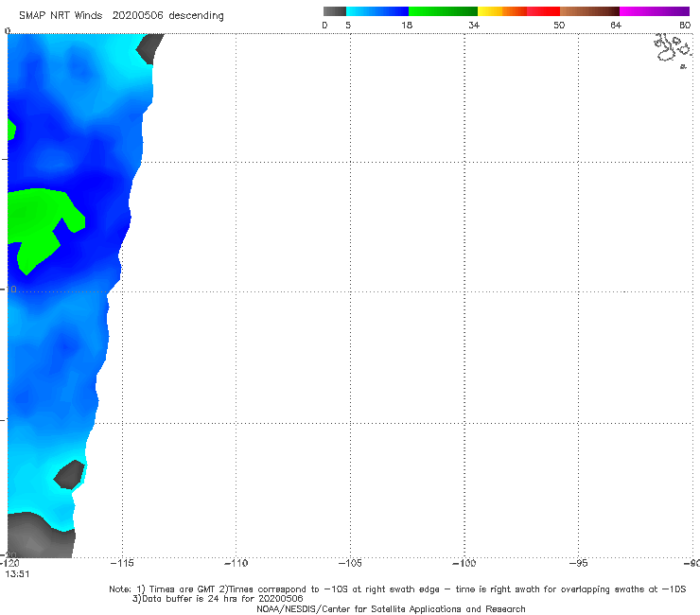The image size is (700, 615).
Task: Click the title text 'SMAP NRT Winds 20200506 descending'
Action: (x=121, y=16)
